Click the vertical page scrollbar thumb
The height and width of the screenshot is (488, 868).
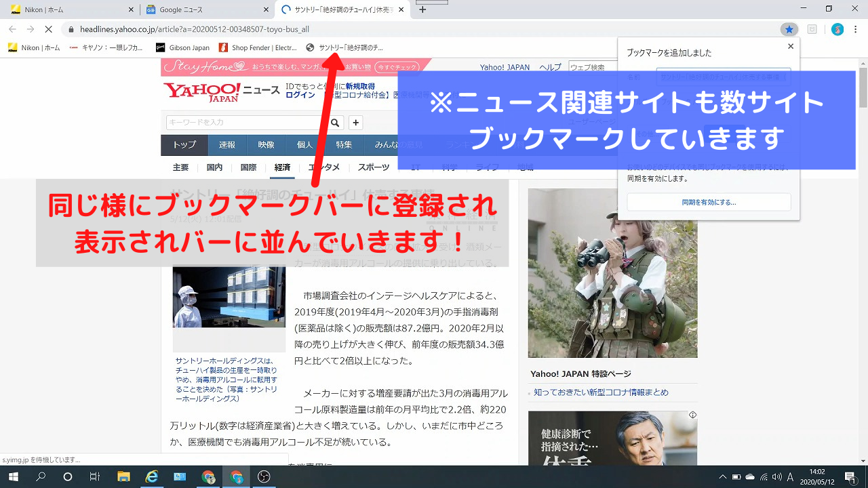pyautogui.click(x=863, y=87)
